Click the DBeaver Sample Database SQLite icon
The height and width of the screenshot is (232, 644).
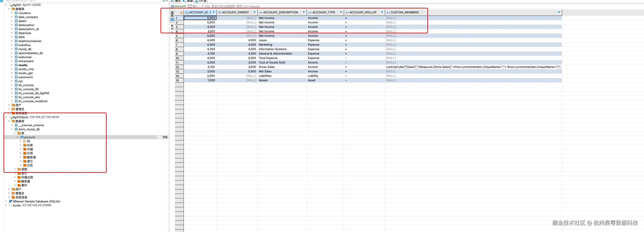10,201
